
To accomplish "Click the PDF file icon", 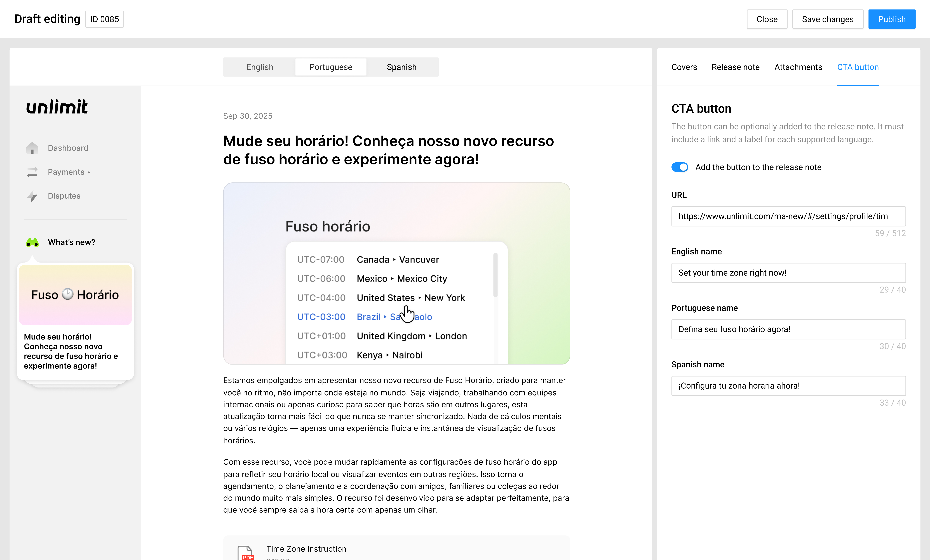I will pyautogui.click(x=245, y=552).
